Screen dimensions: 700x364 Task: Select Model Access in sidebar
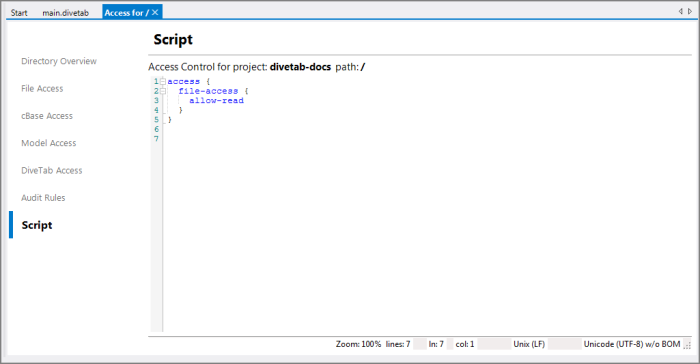pyautogui.click(x=49, y=143)
